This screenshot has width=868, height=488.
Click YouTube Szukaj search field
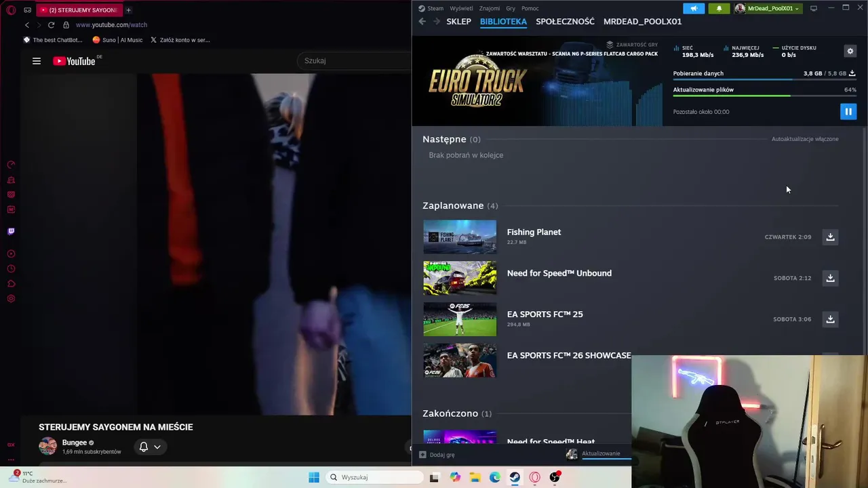tap(354, 61)
